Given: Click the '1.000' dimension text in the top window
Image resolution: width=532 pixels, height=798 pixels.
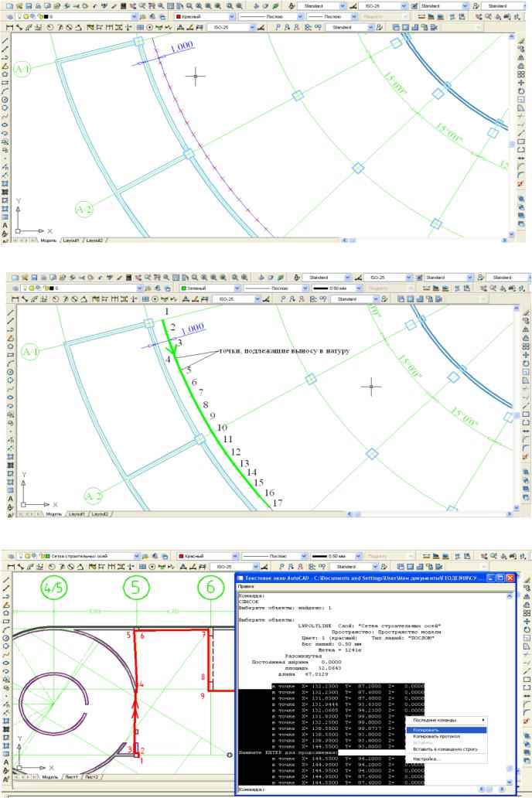Looking at the screenshot, I should tap(181, 47).
